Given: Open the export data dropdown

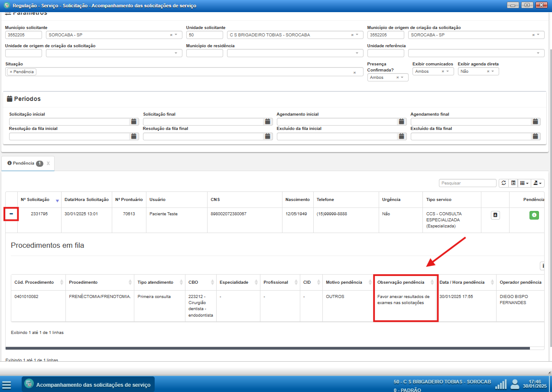Looking at the screenshot, I should 538,183.
